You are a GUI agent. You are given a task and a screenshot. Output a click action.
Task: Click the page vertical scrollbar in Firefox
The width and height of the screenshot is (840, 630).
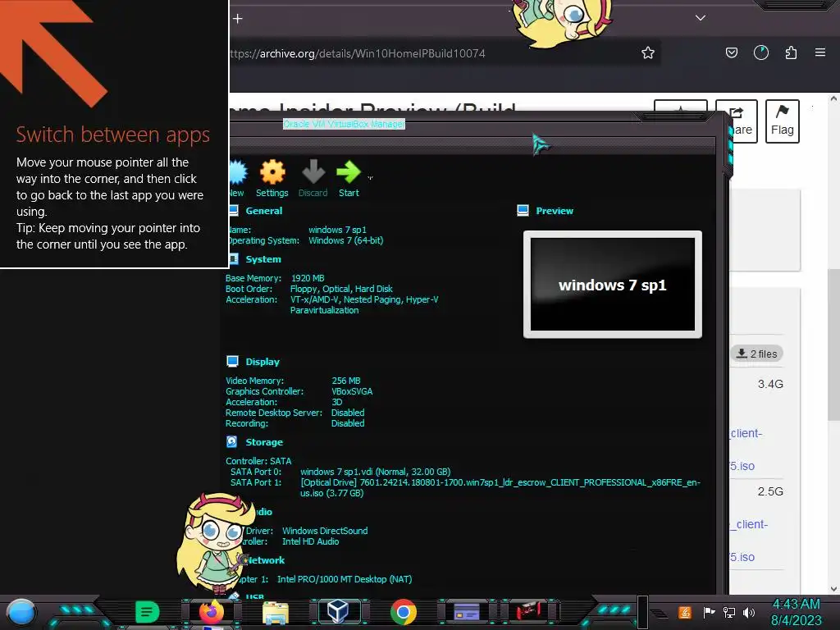(x=833, y=345)
